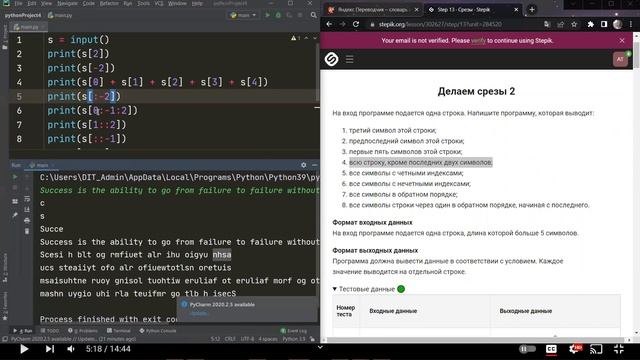Open PyCharm Tools menu
Screen dimensions: 640x360
click(143, 3)
